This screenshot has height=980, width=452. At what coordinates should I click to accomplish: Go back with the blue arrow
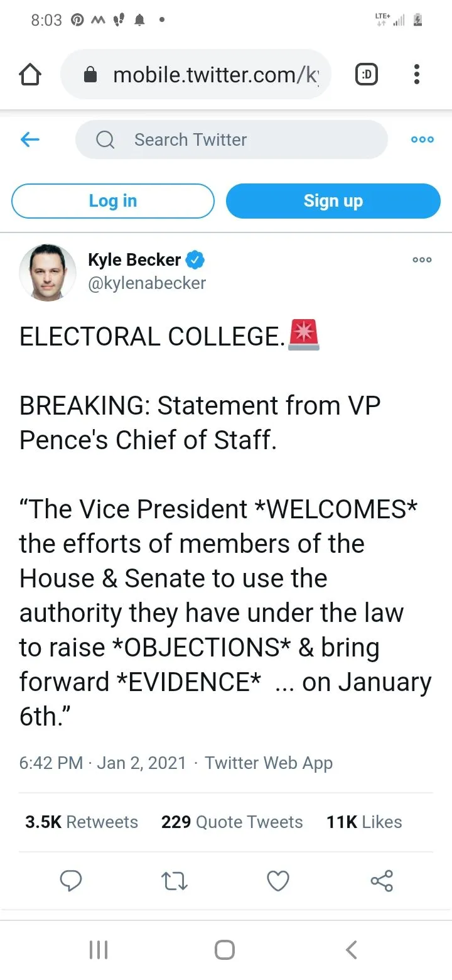tap(30, 139)
